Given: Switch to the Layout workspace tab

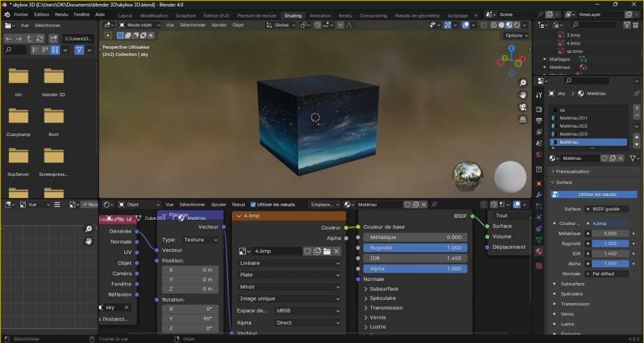Looking at the screenshot, I should pos(126,15).
